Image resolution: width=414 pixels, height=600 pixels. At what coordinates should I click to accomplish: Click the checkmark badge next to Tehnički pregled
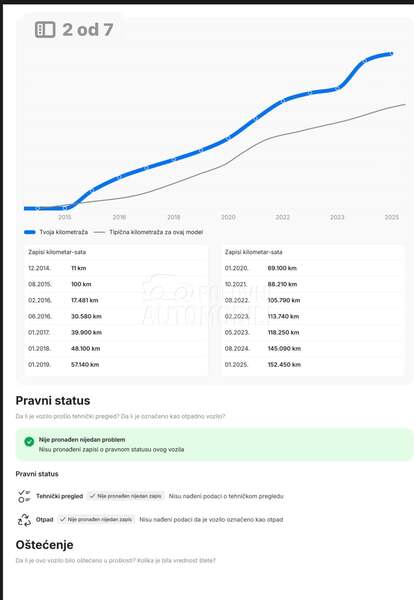pos(126,496)
